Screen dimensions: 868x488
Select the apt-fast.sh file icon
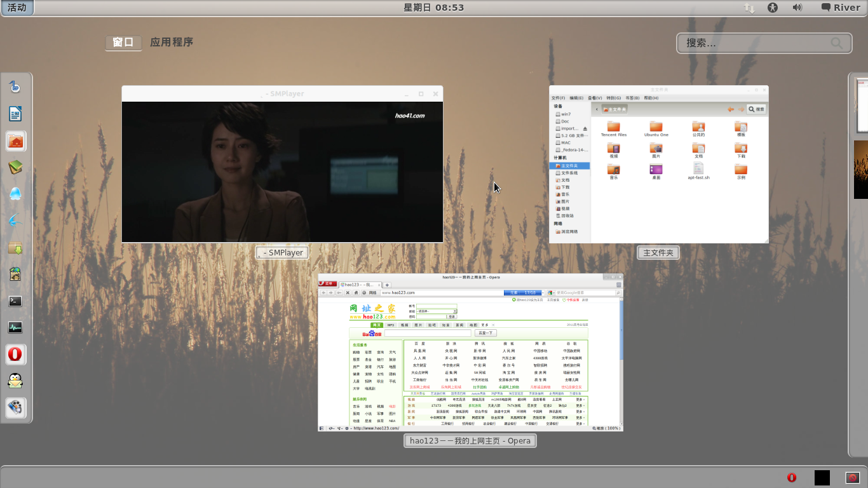[698, 171]
